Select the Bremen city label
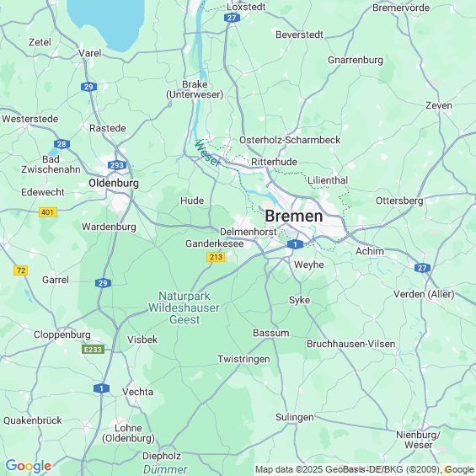This screenshot has width=476, height=476. 294,217
